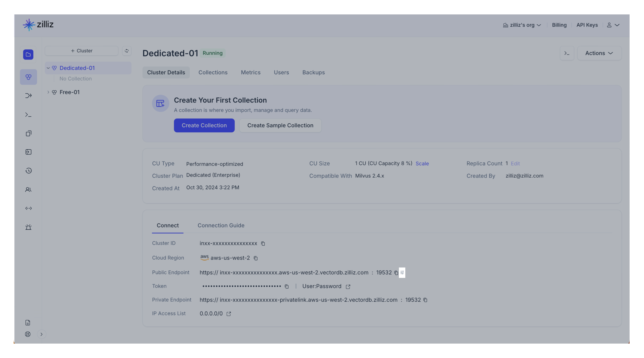Expand the Dedicated-01 cluster tree item

pyautogui.click(x=48, y=68)
